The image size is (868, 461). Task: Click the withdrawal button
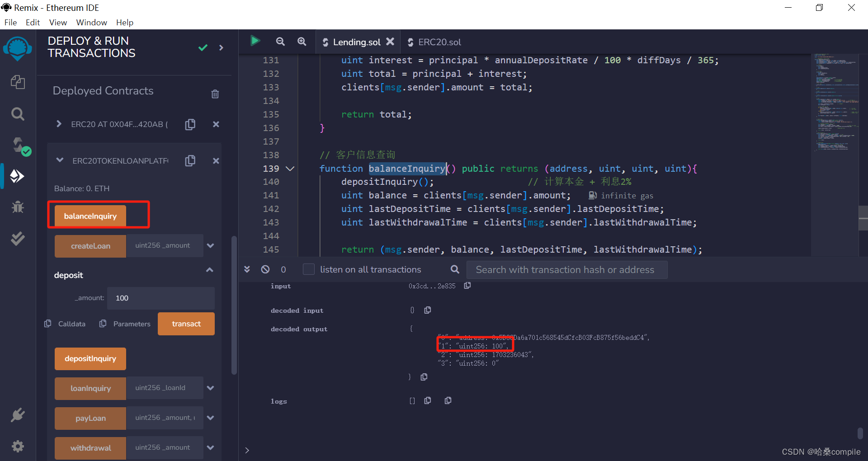click(x=90, y=448)
